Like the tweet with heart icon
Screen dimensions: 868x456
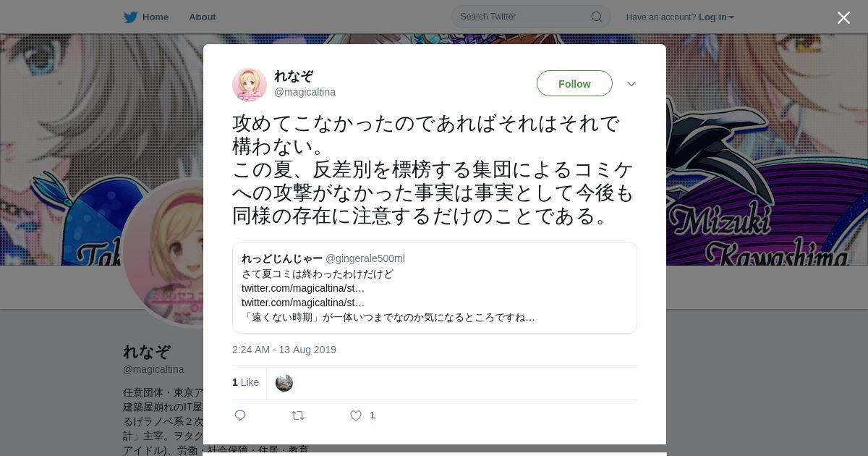tap(356, 415)
